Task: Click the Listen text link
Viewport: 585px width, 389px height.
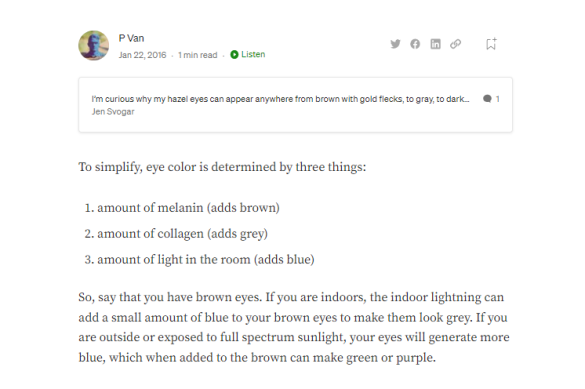Action: click(x=253, y=54)
